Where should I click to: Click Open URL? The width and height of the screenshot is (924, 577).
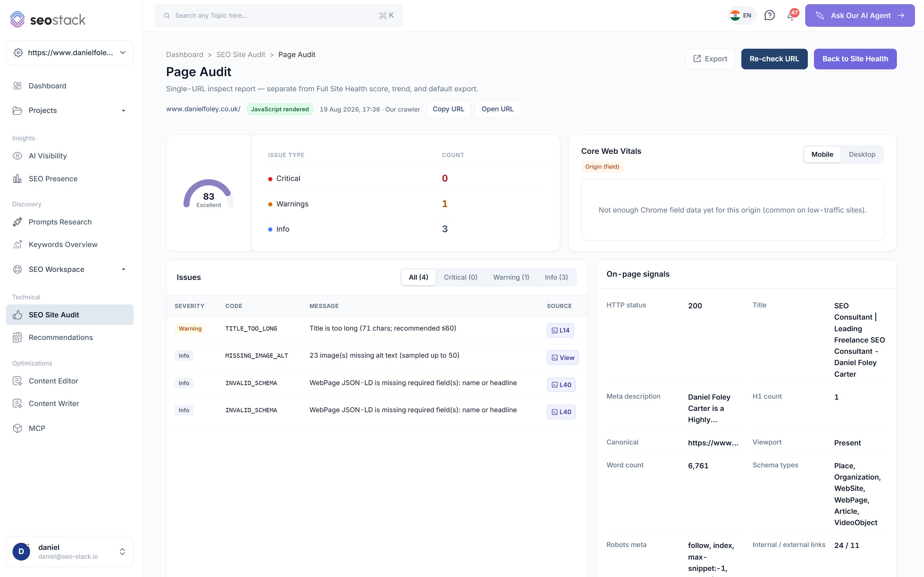tap(497, 109)
